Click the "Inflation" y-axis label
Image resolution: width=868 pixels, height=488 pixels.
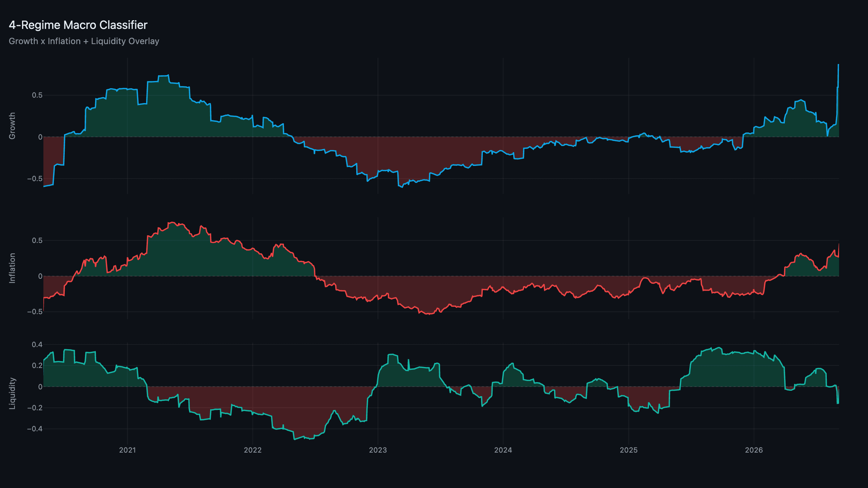pyautogui.click(x=12, y=268)
